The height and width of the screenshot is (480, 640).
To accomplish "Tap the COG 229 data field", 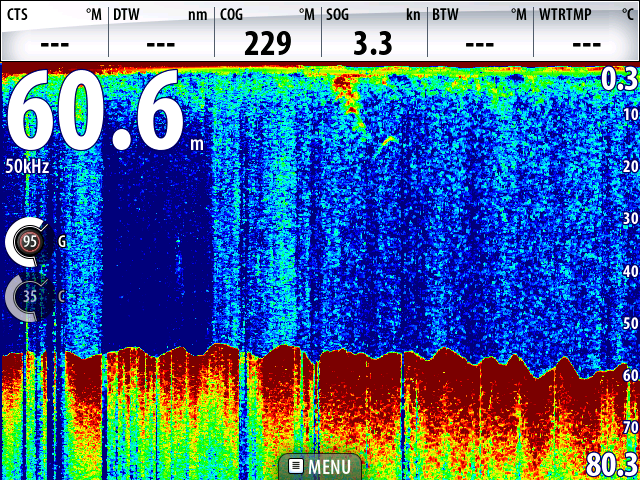I will 267,31.
